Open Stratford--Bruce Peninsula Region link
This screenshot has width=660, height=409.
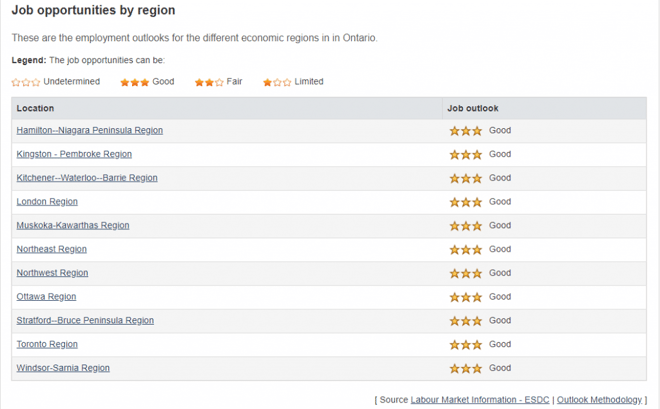click(x=85, y=321)
